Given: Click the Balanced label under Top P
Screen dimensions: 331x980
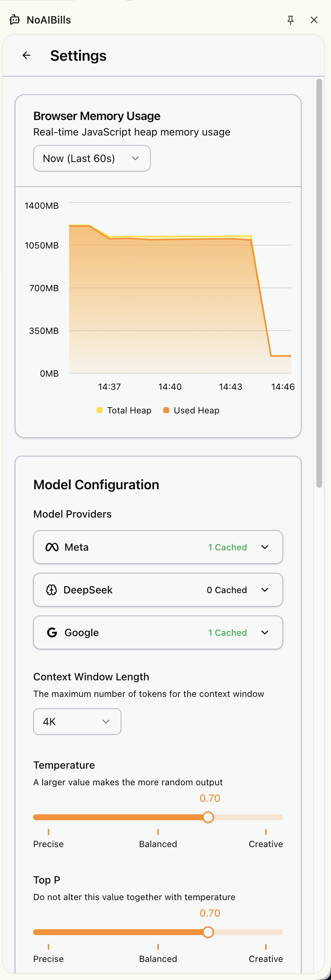Looking at the screenshot, I should click(x=158, y=959).
